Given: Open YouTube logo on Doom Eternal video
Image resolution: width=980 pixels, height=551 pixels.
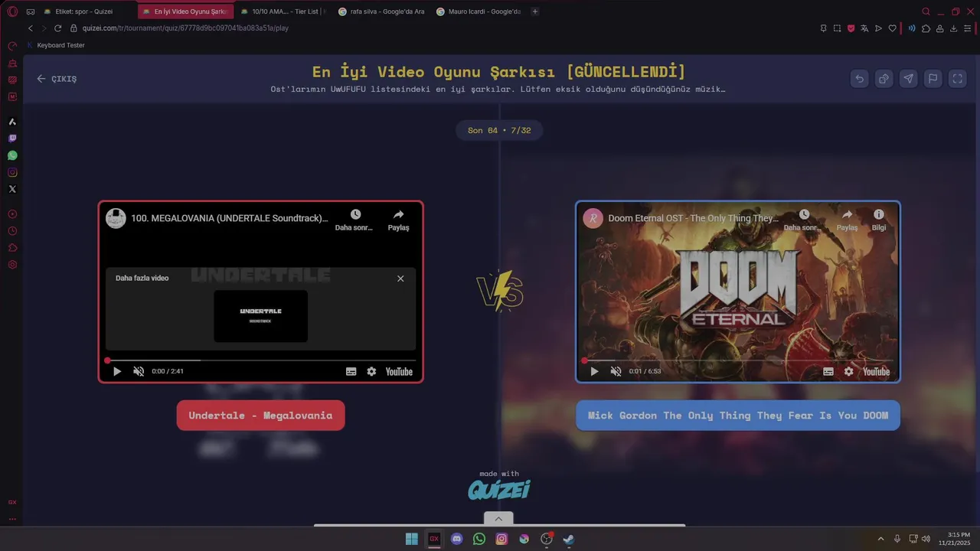Looking at the screenshot, I should click(x=877, y=372).
